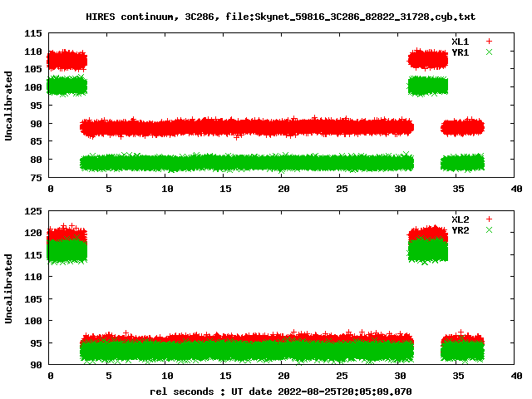This screenshot has width=532, height=399.
Task: Click x-axis tick 10 under the XL2/YR2 plot
Action: click(167, 376)
